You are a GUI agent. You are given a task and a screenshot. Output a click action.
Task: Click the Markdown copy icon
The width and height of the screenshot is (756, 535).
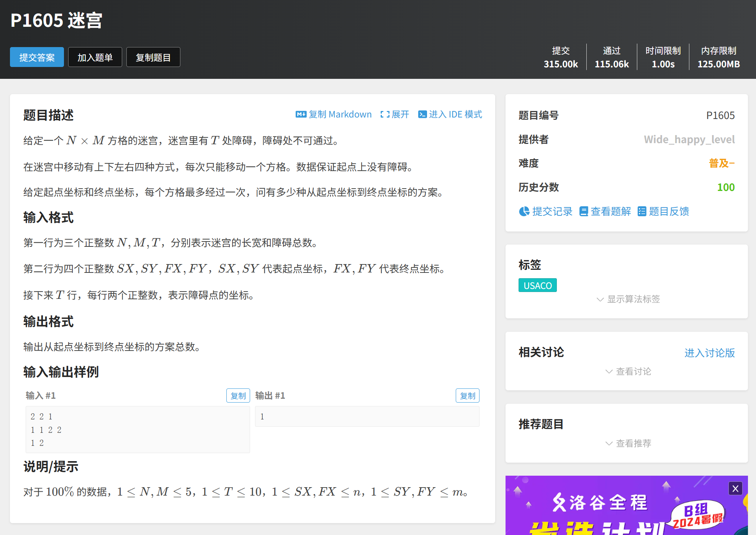(x=301, y=114)
